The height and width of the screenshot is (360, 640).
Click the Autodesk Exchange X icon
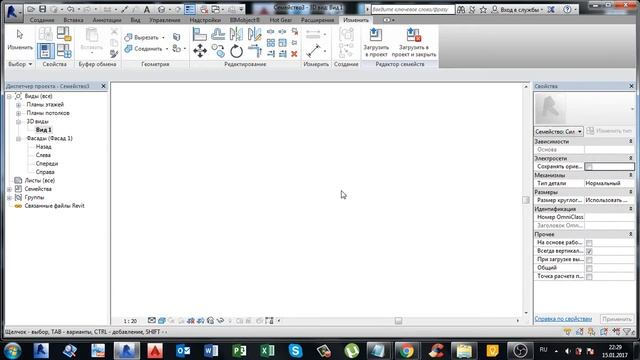[551, 9]
